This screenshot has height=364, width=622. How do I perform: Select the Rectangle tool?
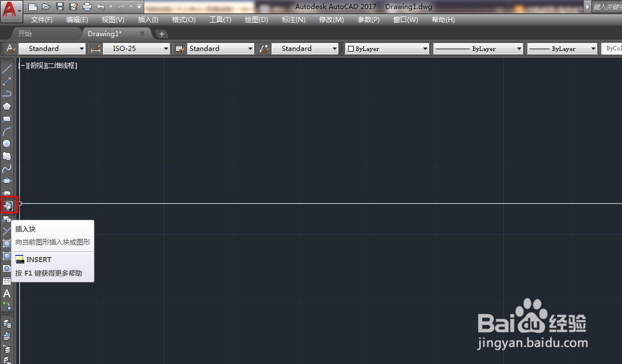click(x=7, y=119)
